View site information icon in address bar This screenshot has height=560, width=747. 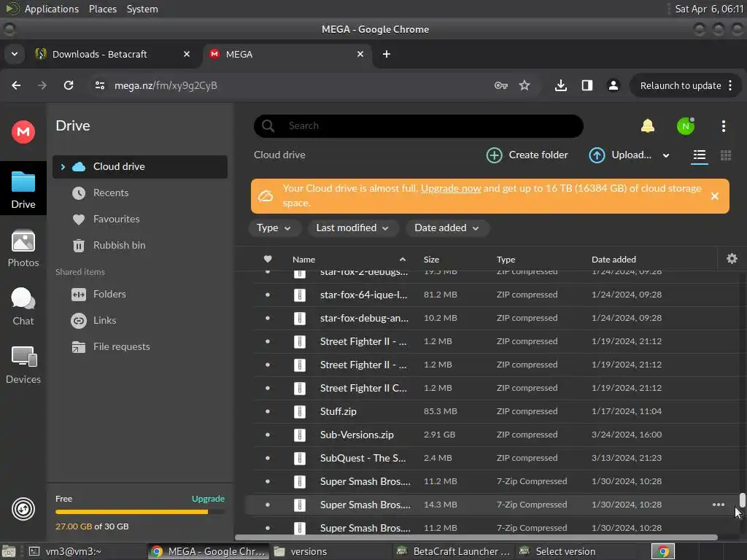(x=99, y=85)
